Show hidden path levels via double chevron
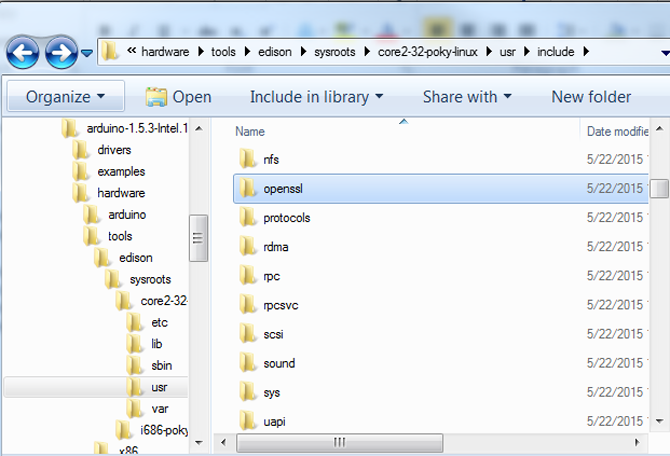 (x=132, y=51)
